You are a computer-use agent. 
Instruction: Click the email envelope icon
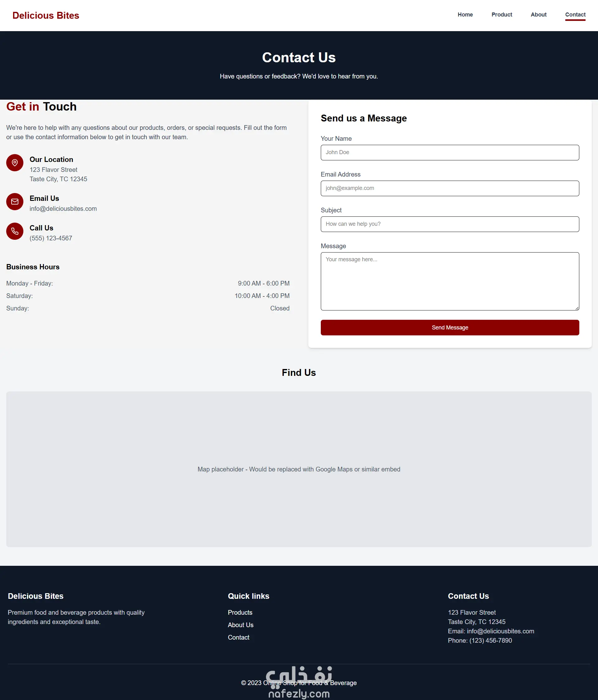click(x=15, y=202)
